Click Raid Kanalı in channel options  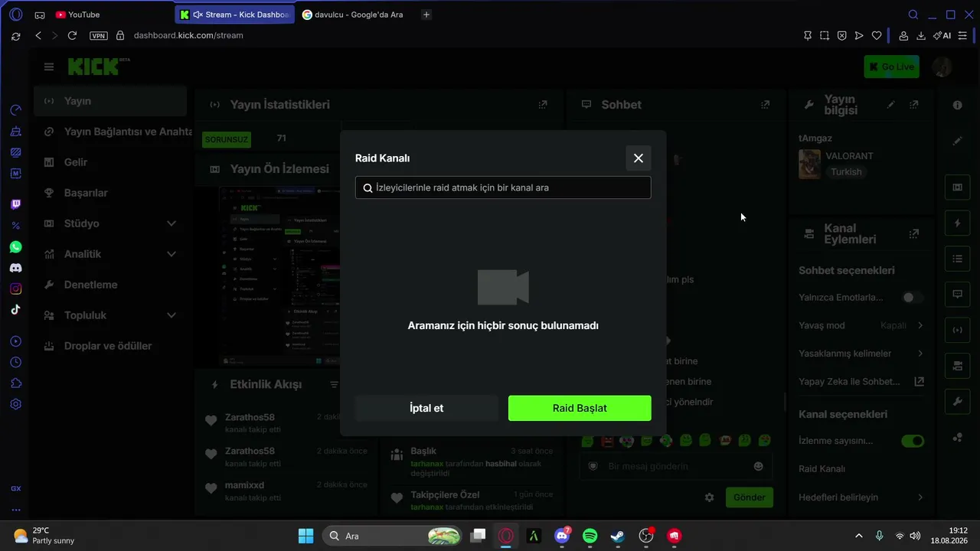[x=822, y=469]
